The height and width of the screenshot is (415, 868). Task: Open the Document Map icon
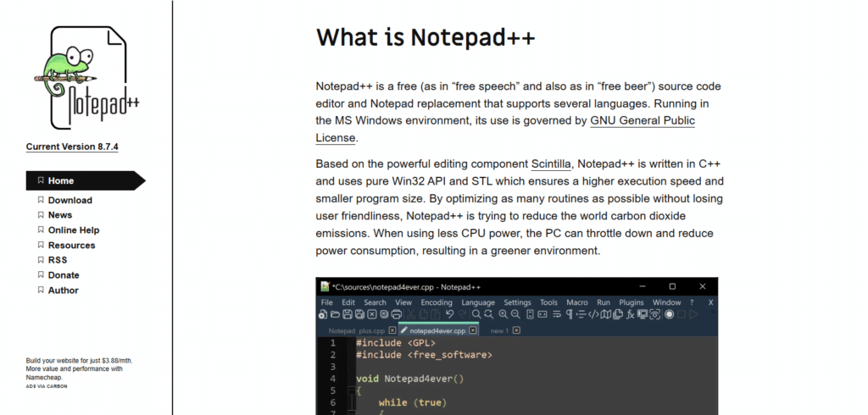pyautogui.click(x=605, y=314)
